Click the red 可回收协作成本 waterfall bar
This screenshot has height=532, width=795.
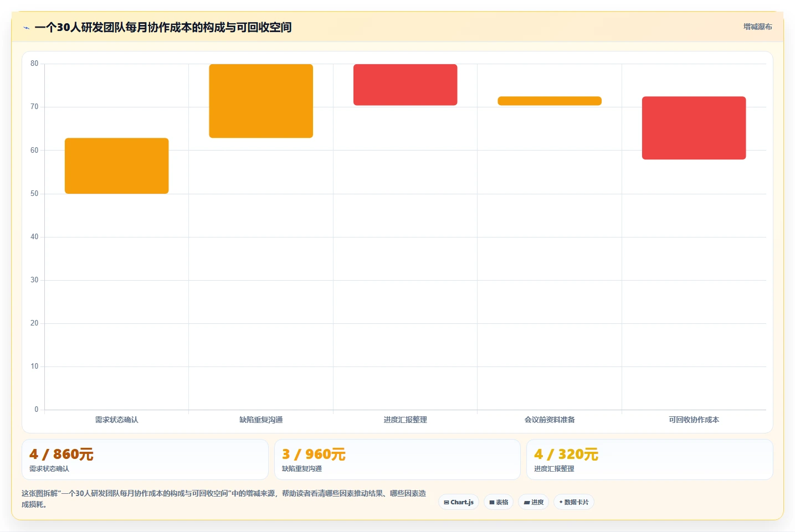coord(694,128)
